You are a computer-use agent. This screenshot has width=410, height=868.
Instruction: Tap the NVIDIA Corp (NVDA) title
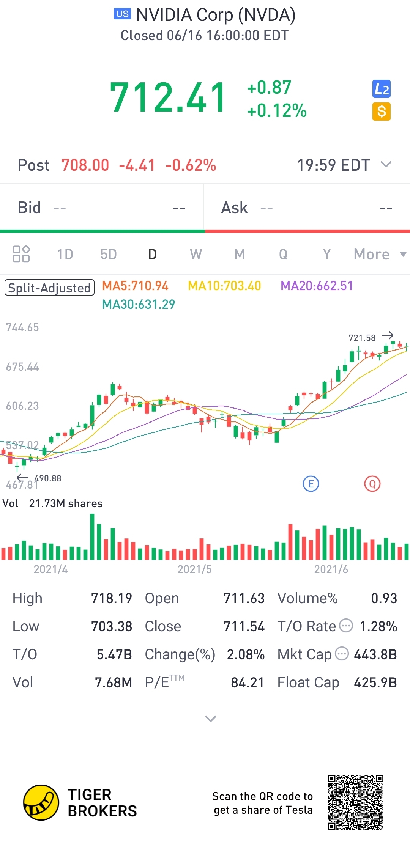(216, 15)
